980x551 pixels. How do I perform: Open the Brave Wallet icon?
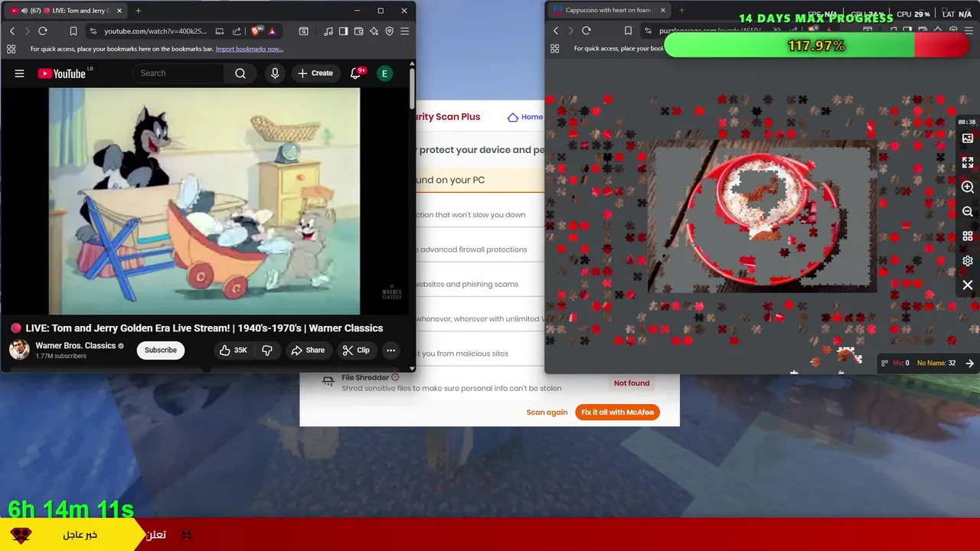(x=359, y=31)
